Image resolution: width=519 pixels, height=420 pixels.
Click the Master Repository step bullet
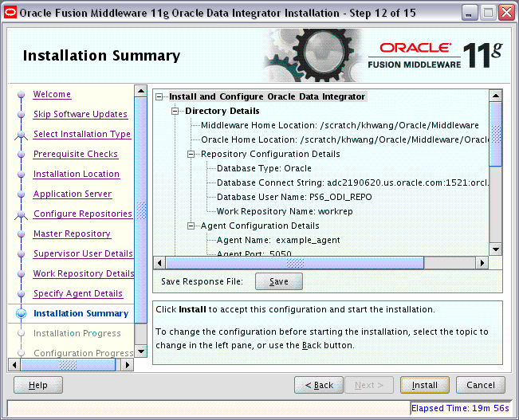point(22,234)
